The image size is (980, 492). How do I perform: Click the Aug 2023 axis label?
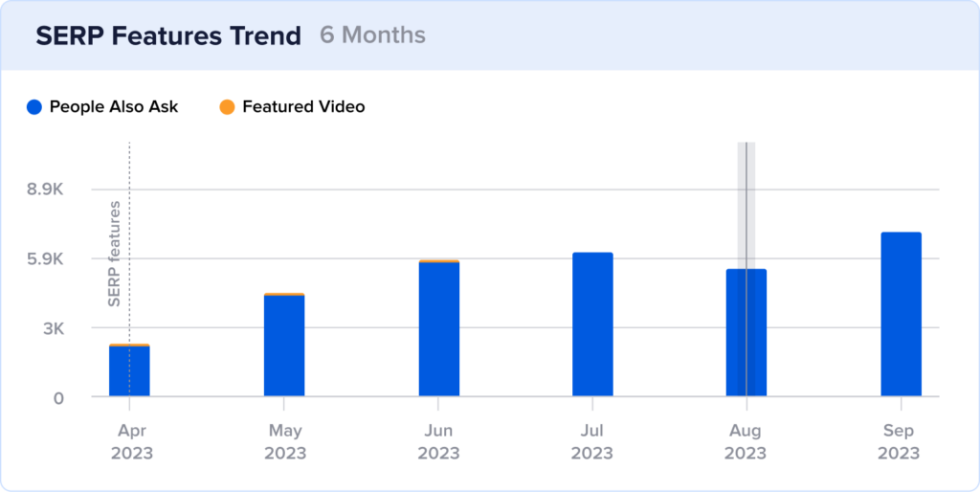pyautogui.click(x=746, y=441)
